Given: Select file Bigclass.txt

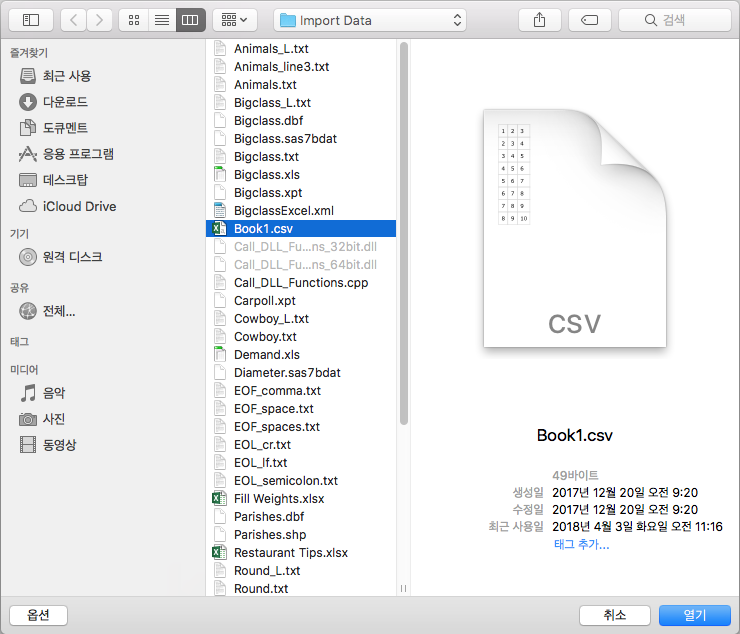Looking at the screenshot, I should [x=301, y=156].
